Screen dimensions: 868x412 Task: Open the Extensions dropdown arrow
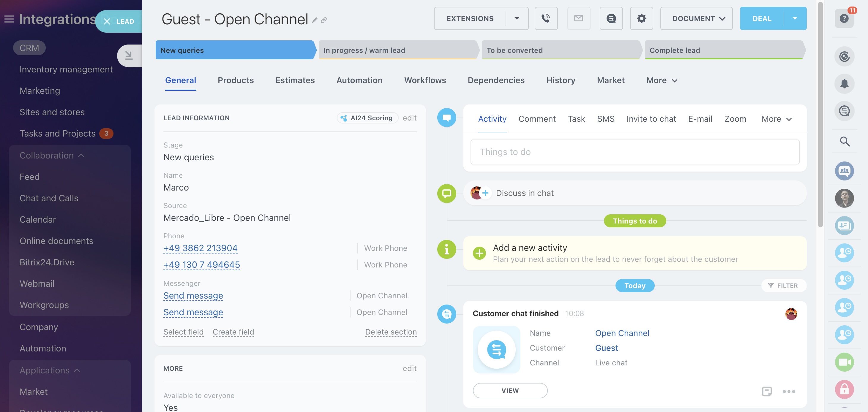point(517,18)
